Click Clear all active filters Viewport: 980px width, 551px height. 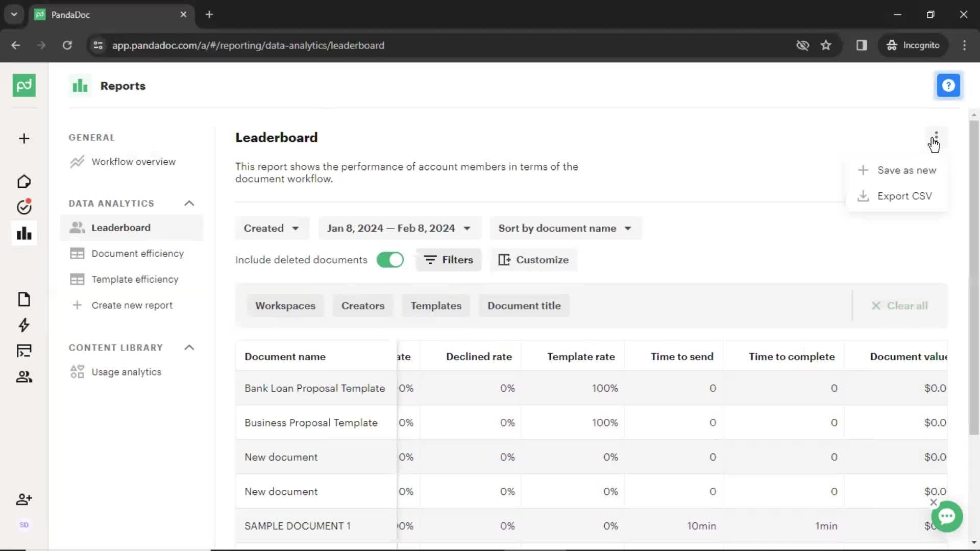click(900, 306)
